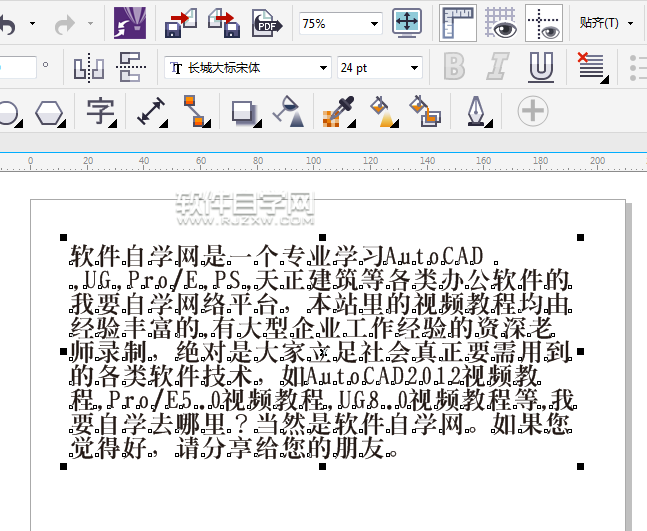This screenshot has width=647, height=531.
Task: Toggle the show guidelines eye icon
Action: click(544, 23)
